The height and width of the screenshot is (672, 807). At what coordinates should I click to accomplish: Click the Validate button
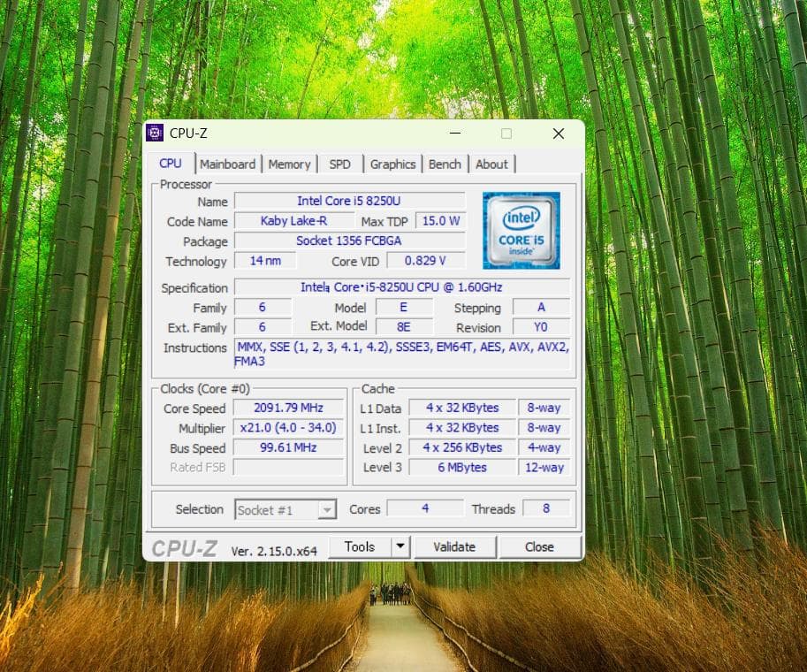pyautogui.click(x=455, y=546)
